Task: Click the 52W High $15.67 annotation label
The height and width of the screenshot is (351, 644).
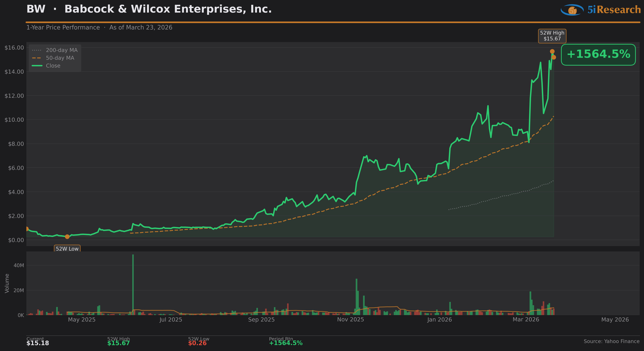Action: [x=552, y=36]
